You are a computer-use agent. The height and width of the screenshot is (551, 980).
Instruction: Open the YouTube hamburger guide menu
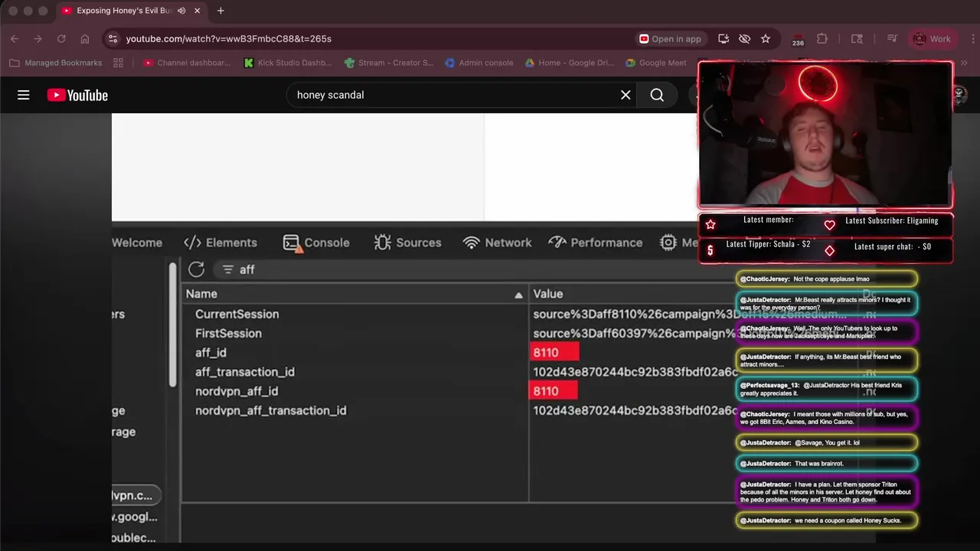click(x=24, y=95)
